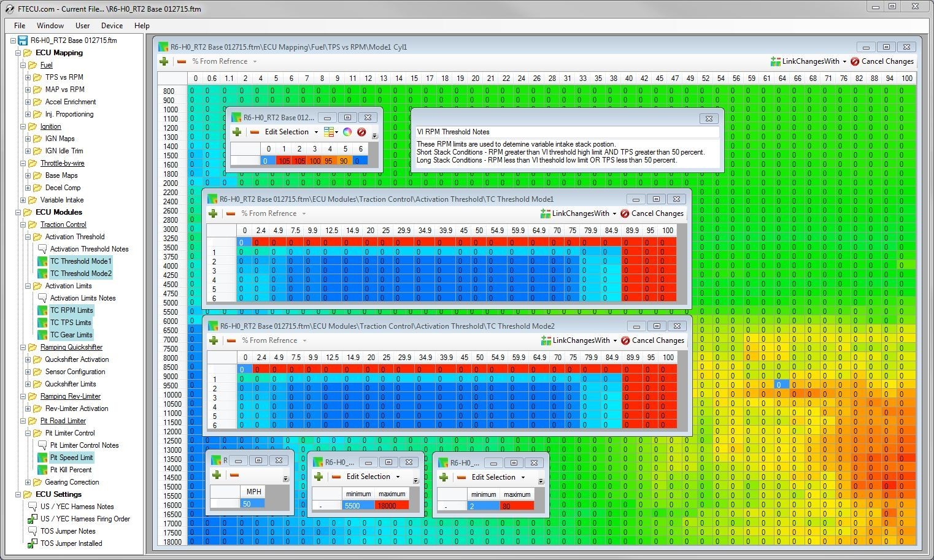Click the minus icon in the 5500–18000 RPM limits window
Viewport: 934px width, 560px height.
pos(336,477)
